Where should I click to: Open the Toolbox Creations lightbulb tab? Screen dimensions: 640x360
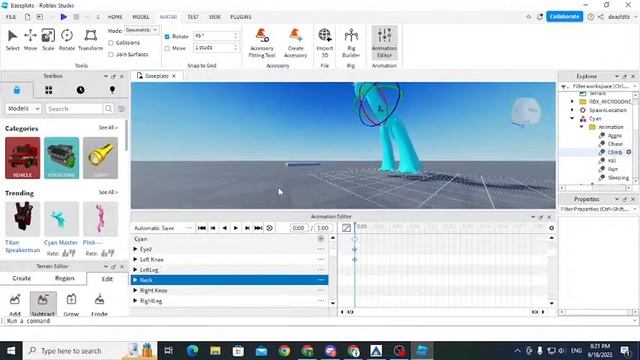point(112,90)
